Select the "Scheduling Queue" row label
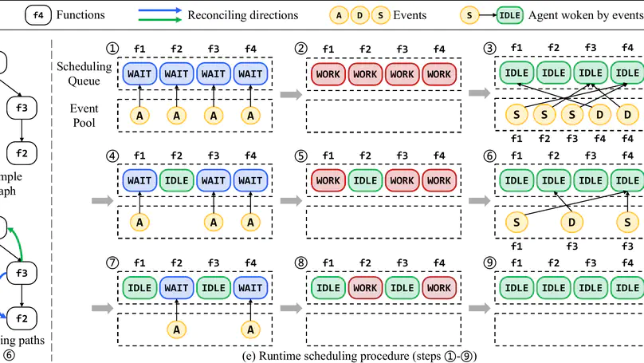 pos(84,73)
